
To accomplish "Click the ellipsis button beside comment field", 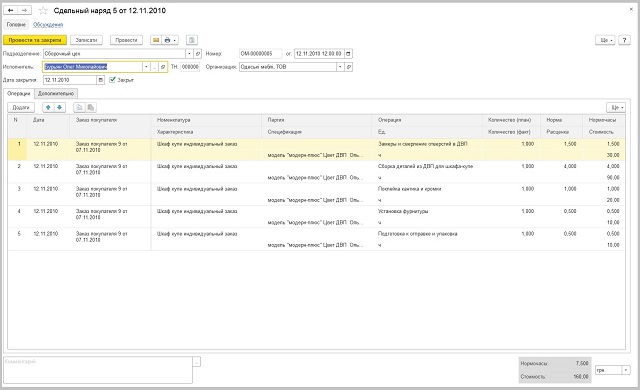I will point(197,361).
